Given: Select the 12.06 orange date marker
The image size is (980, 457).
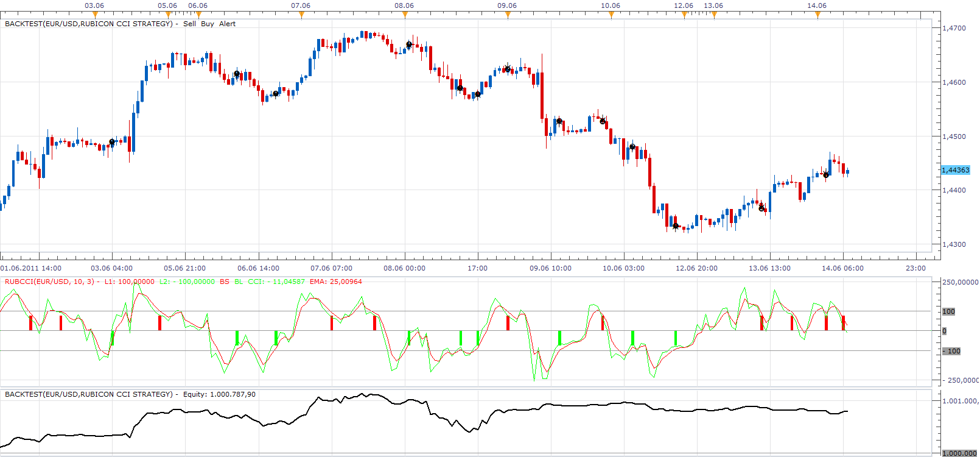Looking at the screenshot, I should tap(684, 15).
